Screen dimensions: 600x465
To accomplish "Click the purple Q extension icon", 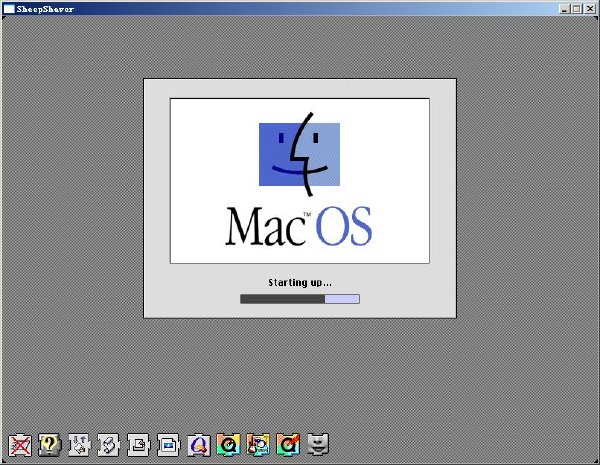I will click(x=199, y=445).
